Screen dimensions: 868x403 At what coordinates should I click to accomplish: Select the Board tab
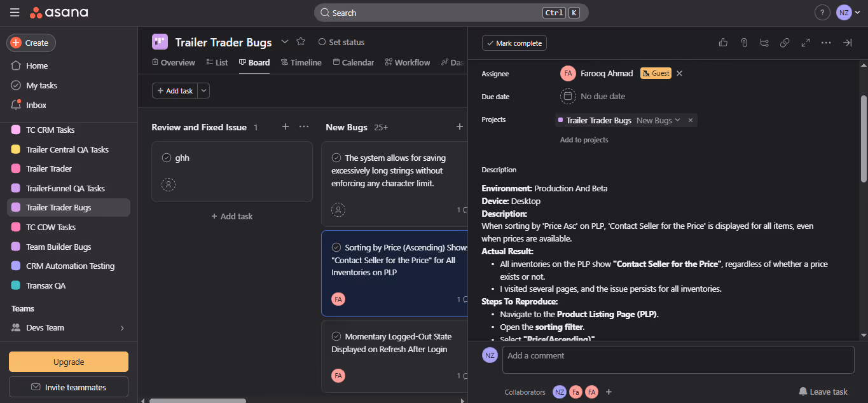point(254,62)
